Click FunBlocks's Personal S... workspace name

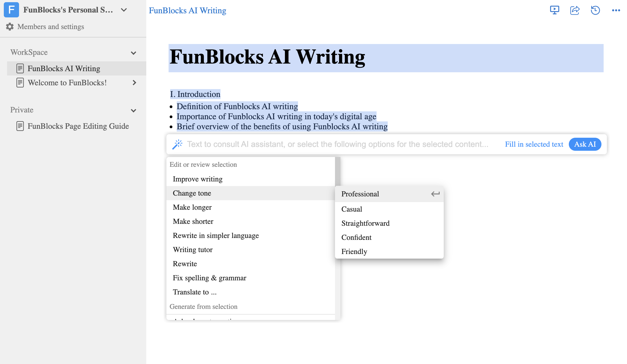[x=68, y=10]
